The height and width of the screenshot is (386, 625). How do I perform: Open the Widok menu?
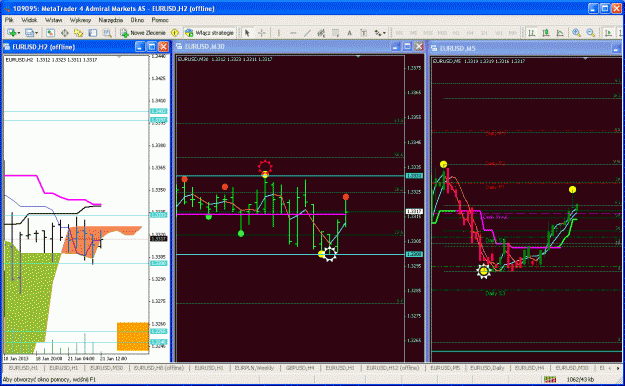[29, 20]
